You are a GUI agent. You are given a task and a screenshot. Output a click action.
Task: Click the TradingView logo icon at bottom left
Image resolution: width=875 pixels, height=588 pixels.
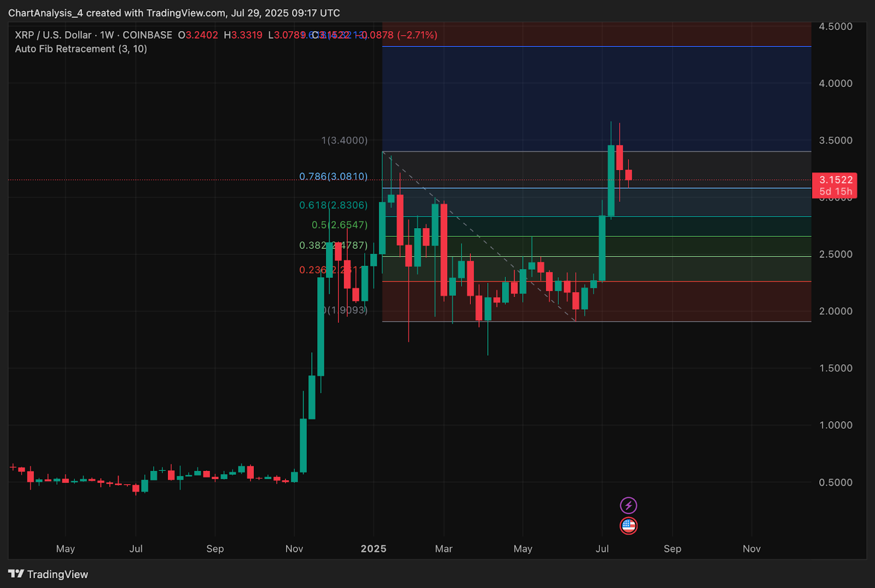click(16, 574)
